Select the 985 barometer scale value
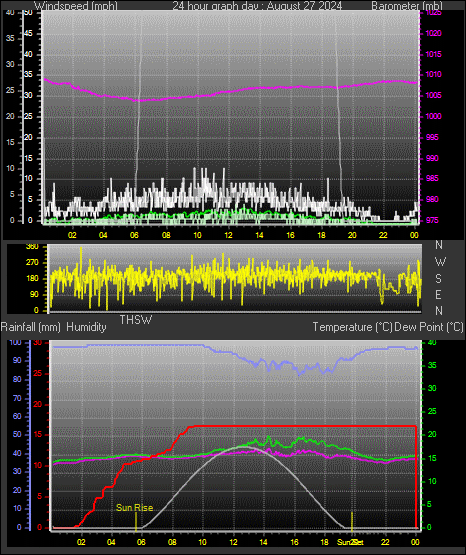Image resolution: width=466 pixels, height=555 pixels. [x=432, y=178]
